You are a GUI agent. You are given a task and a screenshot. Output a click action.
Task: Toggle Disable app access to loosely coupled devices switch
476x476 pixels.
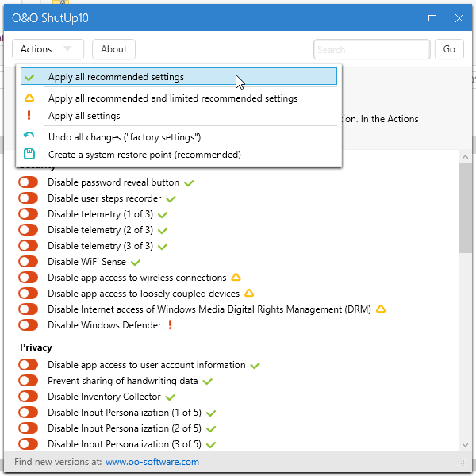29,294
